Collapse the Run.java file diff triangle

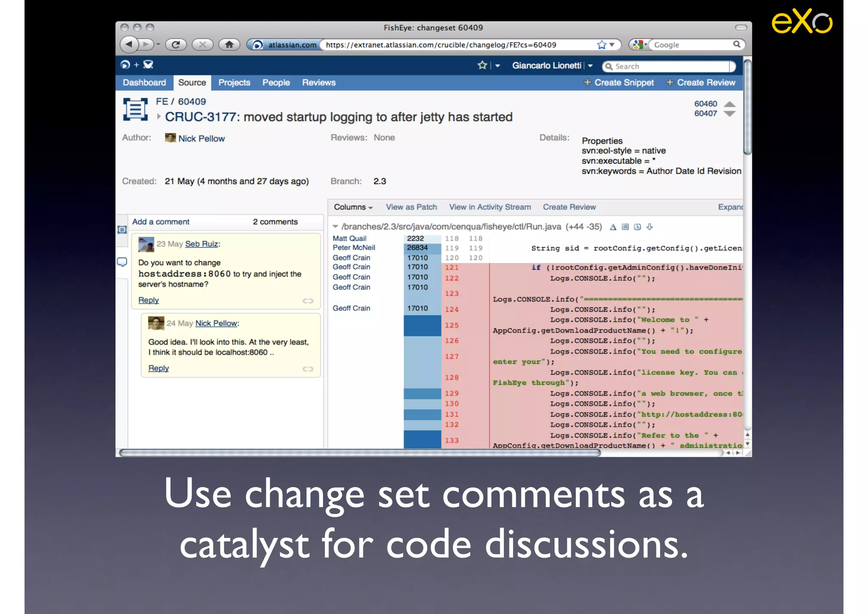[x=335, y=227]
